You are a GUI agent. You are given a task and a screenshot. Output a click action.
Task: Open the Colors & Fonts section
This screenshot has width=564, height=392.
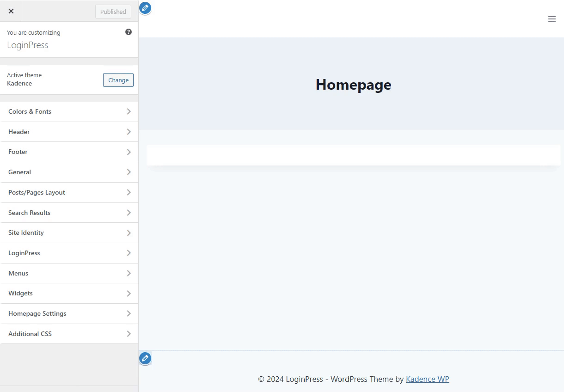pyautogui.click(x=69, y=111)
